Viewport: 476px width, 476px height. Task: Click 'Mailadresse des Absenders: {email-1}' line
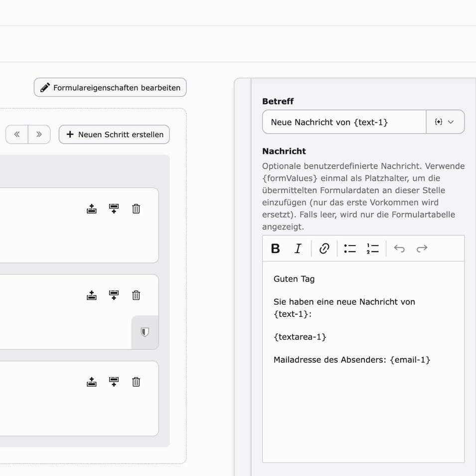coord(352,360)
